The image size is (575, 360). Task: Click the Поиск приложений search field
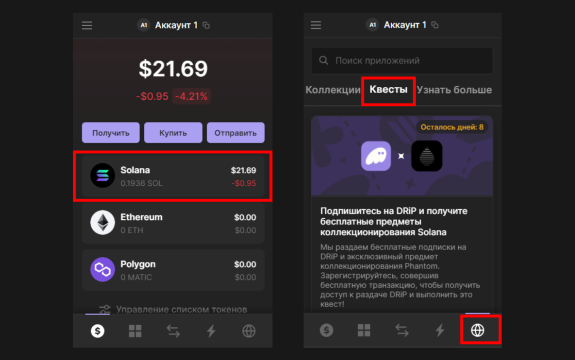point(402,60)
